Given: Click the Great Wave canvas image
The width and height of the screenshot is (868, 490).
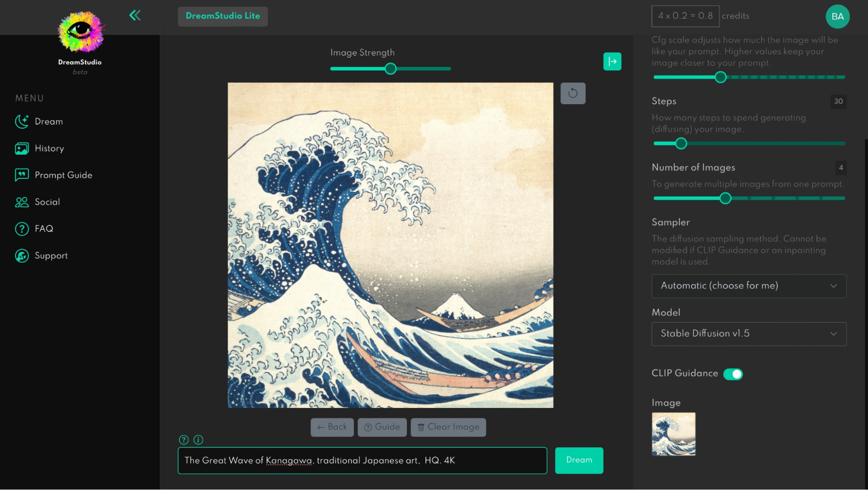Looking at the screenshot, I should (x=390, y=245).
